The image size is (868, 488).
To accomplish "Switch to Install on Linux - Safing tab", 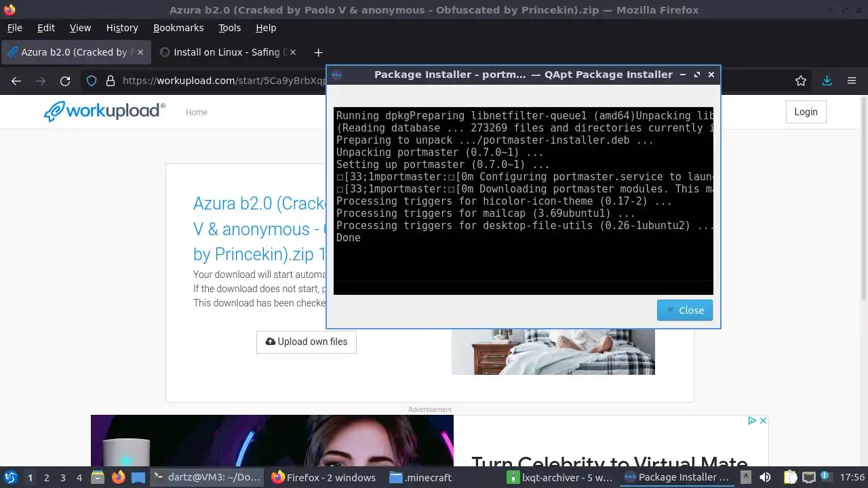I will [226, 52].
